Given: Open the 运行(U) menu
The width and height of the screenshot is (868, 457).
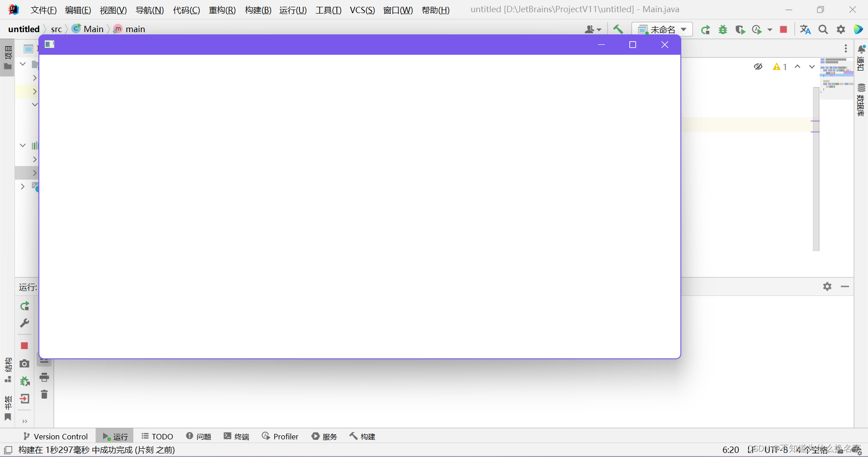Looking at the screenshot, I should 292,10.
